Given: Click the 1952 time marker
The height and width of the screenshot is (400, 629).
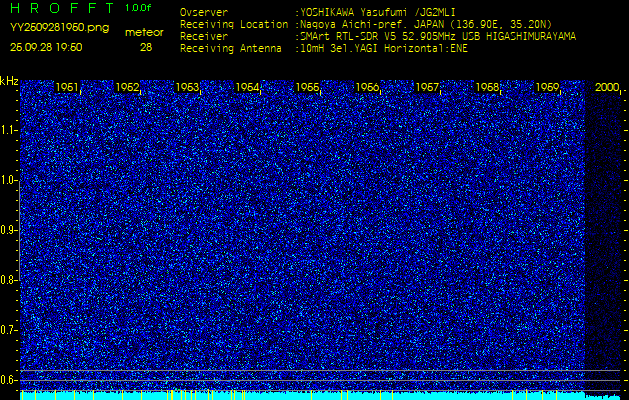Looking at the screenshot, I should (127, 87).
